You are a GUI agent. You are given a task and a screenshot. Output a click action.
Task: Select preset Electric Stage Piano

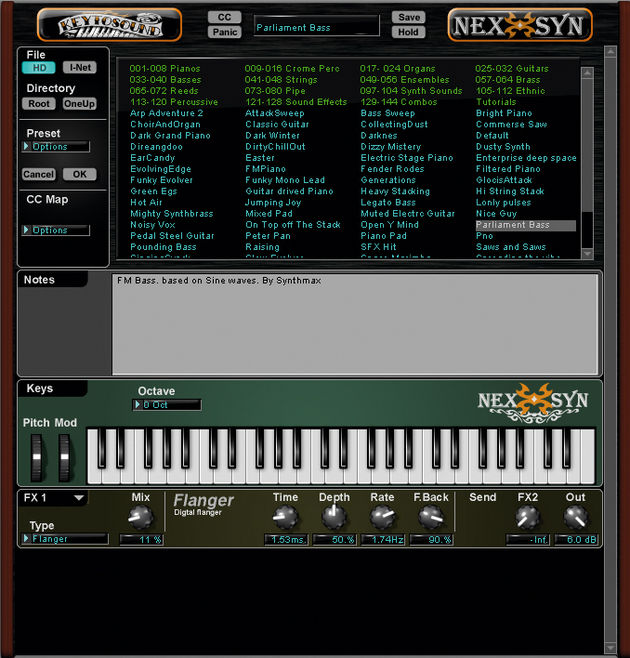(x=407, y=158)
